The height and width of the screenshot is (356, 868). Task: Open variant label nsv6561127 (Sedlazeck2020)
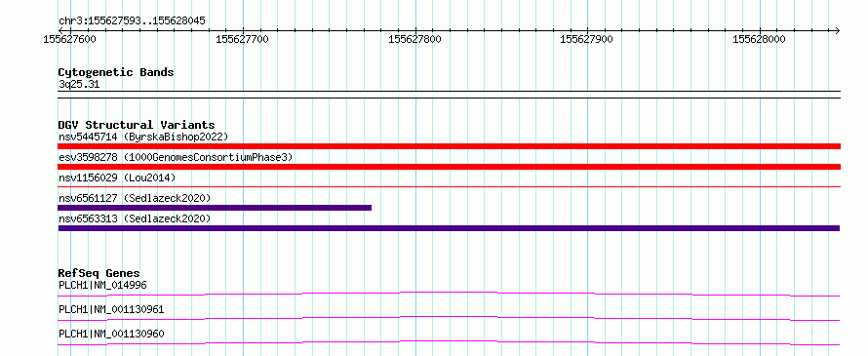(135, 198)
